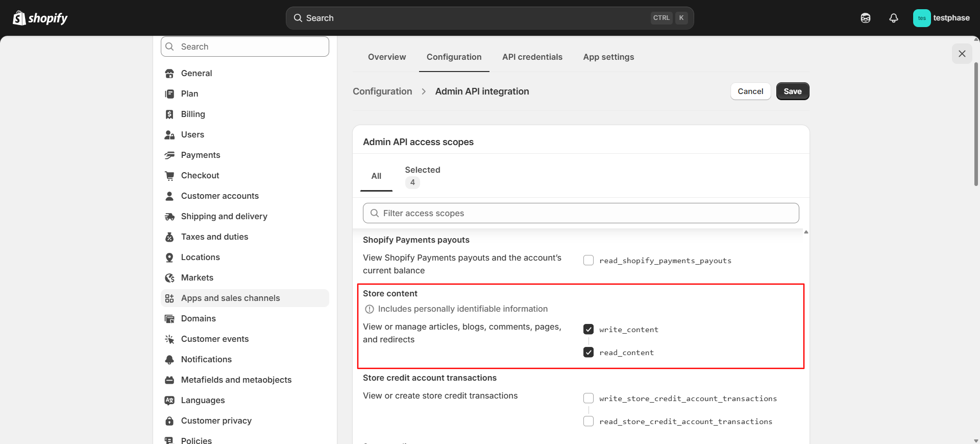Check write_store_credit_account_transactions scope
The image size is (980, 444).
pyautogui.click(x=589, y=399)
